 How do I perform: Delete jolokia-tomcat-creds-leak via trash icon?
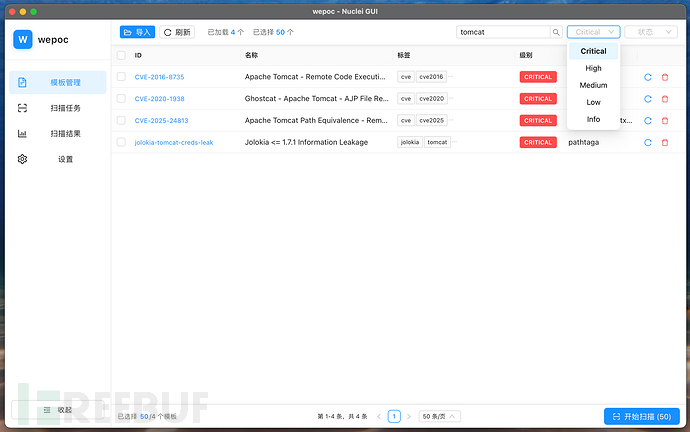(665, 143)
